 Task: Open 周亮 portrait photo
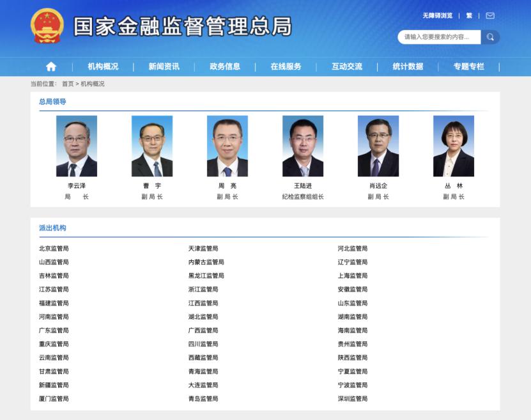pyautogui.click(x=227, y=146)
